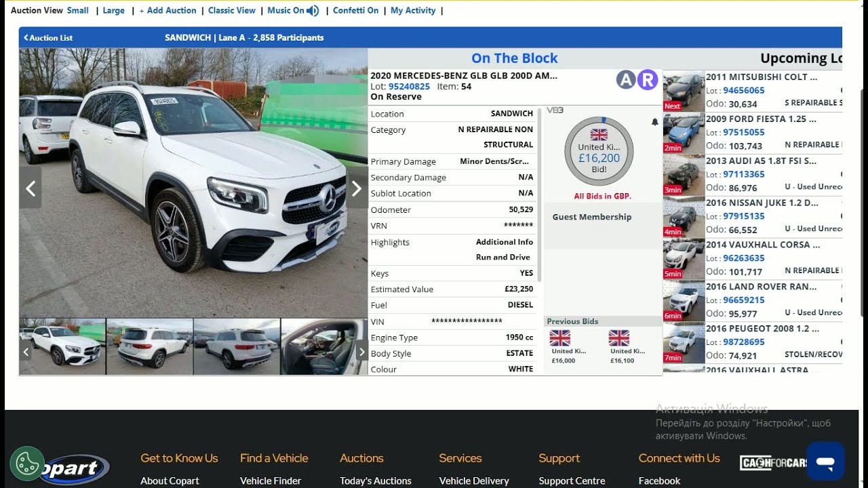
Task: Move the thumbnail strip left arrow
Action: [x=26, y=352]
